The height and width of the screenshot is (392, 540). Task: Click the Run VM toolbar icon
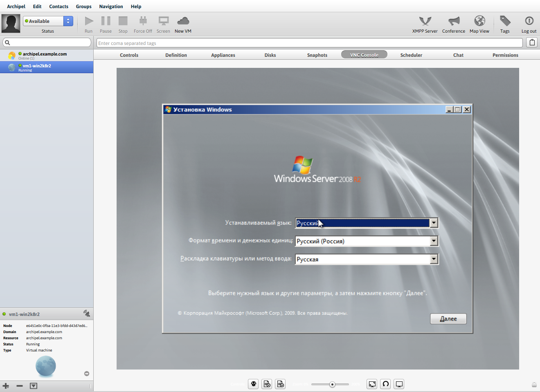[x=89, y=21]
